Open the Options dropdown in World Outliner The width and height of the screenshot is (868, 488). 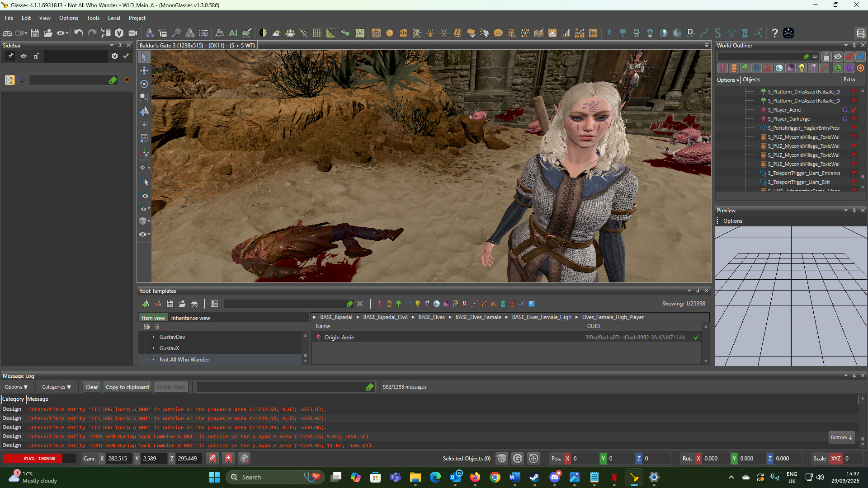(728, 80)
